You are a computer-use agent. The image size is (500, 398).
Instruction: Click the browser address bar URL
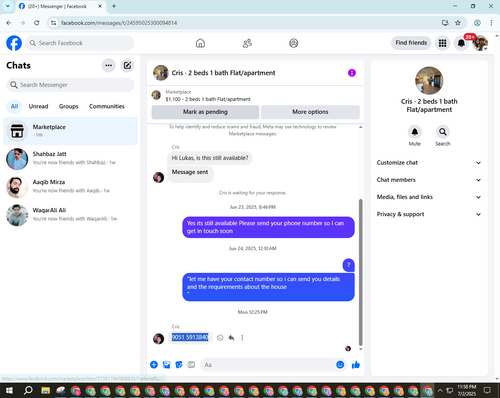(119, 23)
